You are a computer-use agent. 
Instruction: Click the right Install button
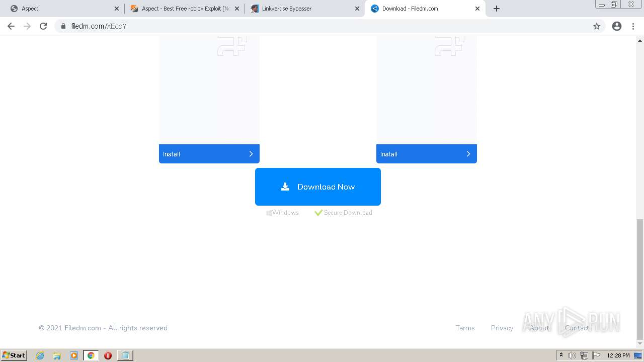pos(427,154)
